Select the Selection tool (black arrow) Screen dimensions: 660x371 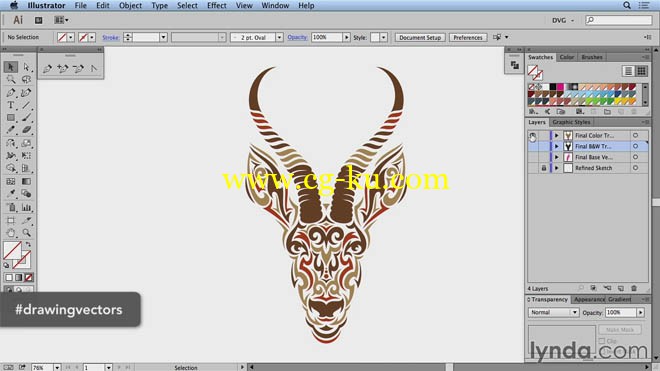tap(11, 67)
